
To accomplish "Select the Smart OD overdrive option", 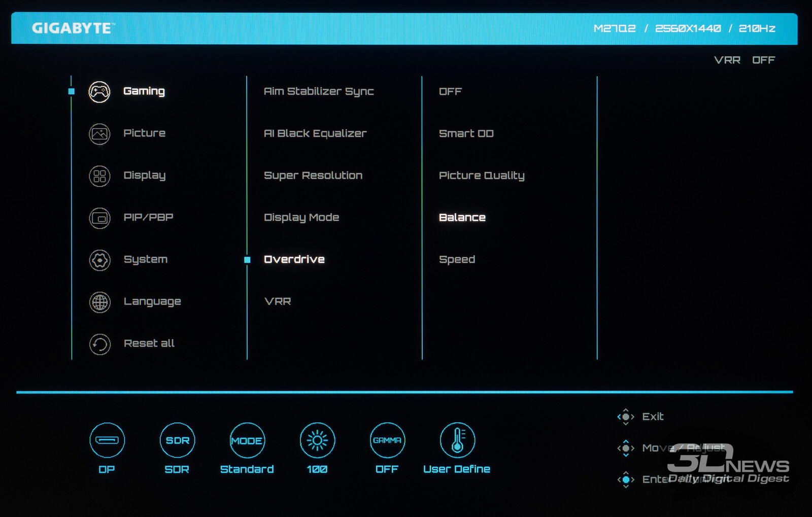I will coord(466,133).
